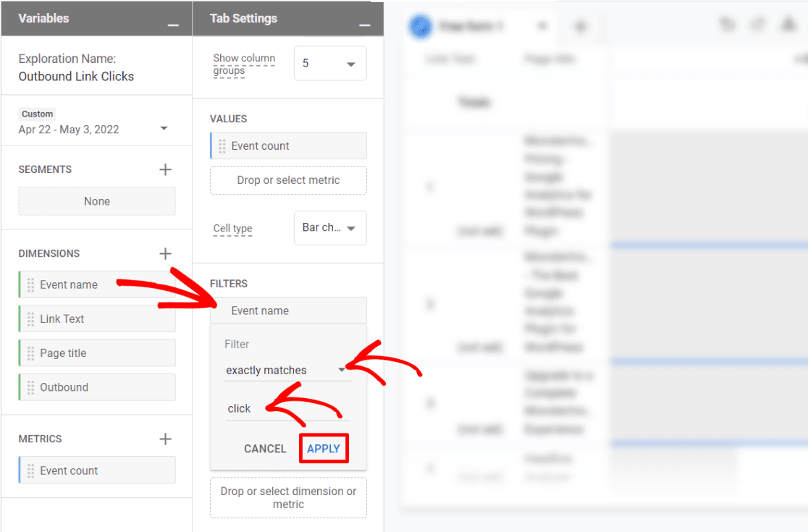Add a metric using the plus icon
This screenshot has width=808, height=532.
click(x=166, y=439)
